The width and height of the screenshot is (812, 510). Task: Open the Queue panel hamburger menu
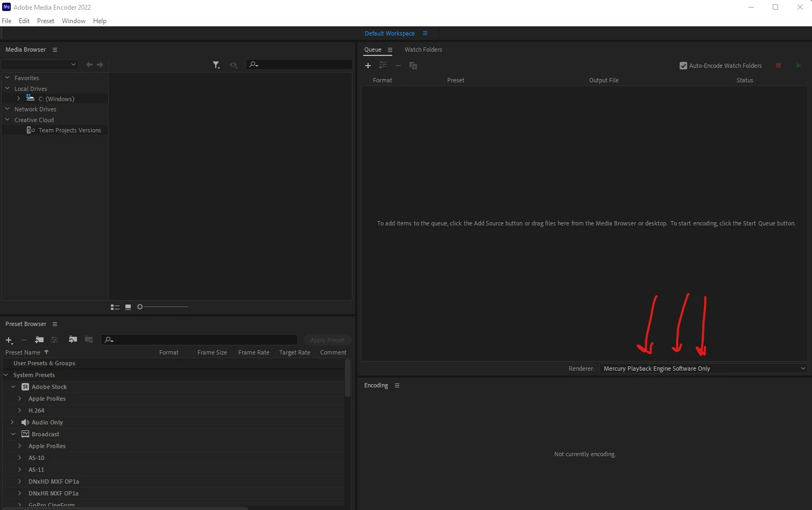click(x=390, y=49)
